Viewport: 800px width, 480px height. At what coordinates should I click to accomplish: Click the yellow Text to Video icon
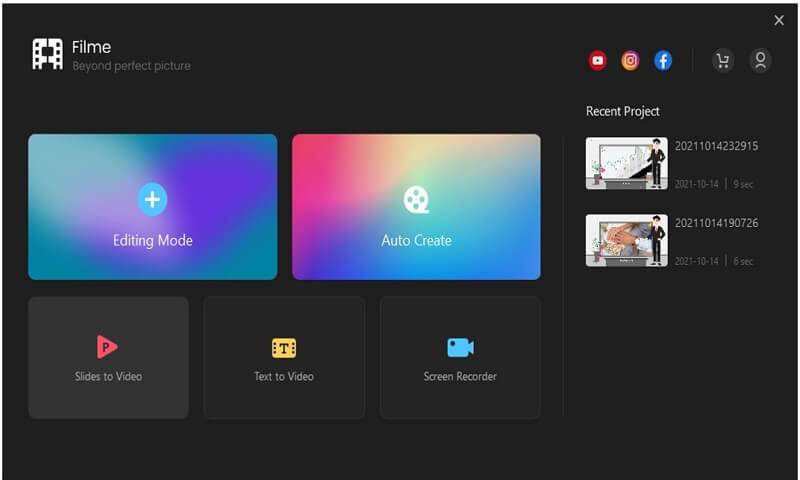point(284,348)
